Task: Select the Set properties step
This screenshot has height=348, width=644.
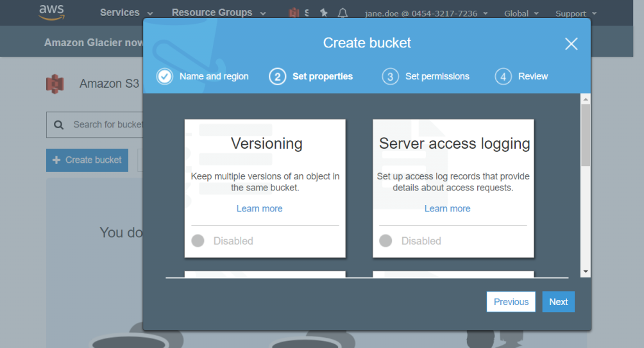Action: 323,76
